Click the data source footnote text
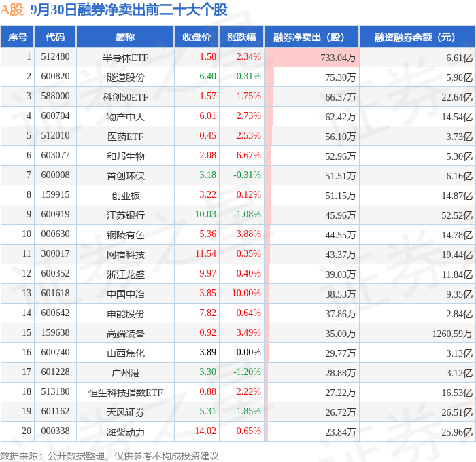 (109, 456)
